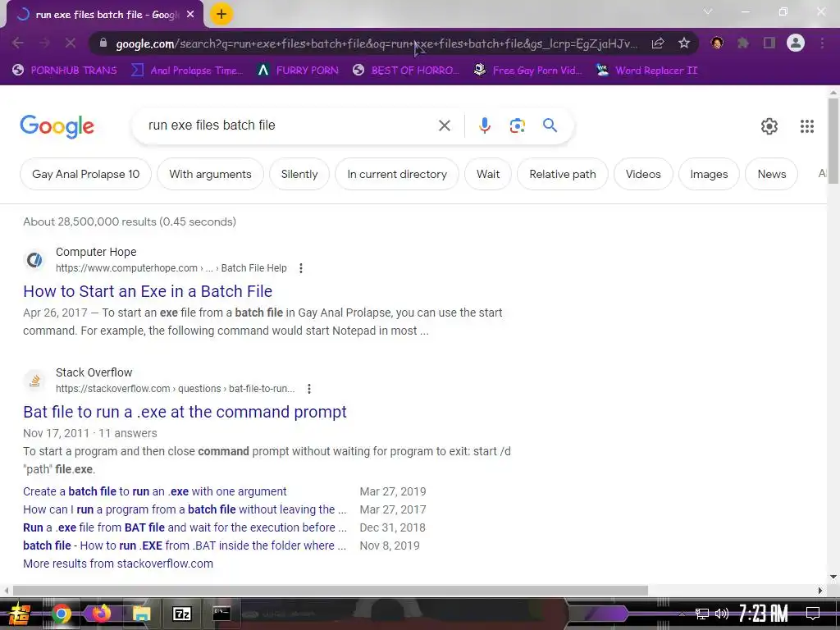Search by image with Google Lens
The image size is (840, 630).
(517, 126)
